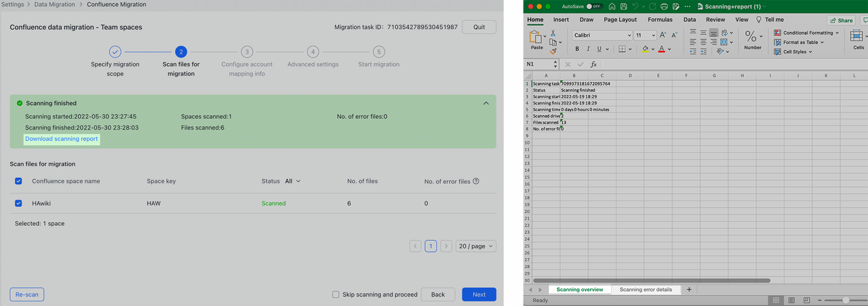This screenshot has width=868, height=306.
Task: Click the Cut scissors icon
Action: click(553, 33)
